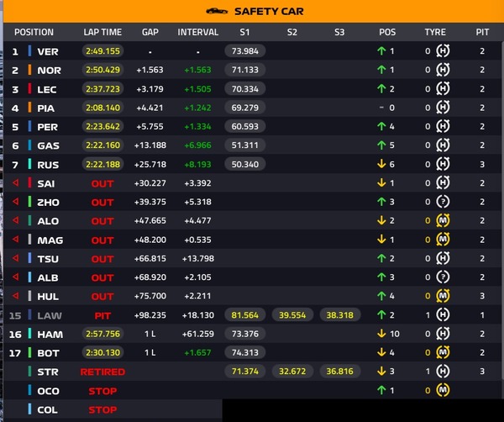This screenshot has width=504, height=422.
Task: Click the yellow position-down arrow for HAM
Action: [x=381, y=334]
